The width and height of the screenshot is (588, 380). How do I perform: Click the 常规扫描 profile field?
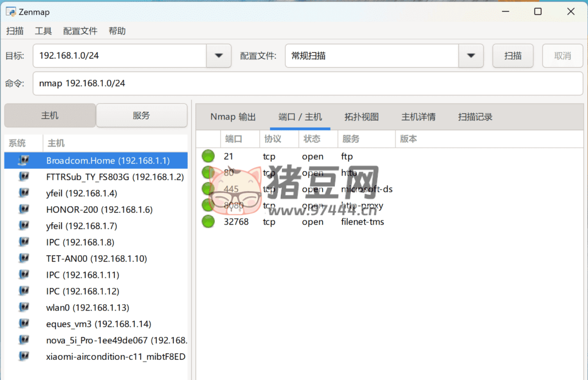372,56
